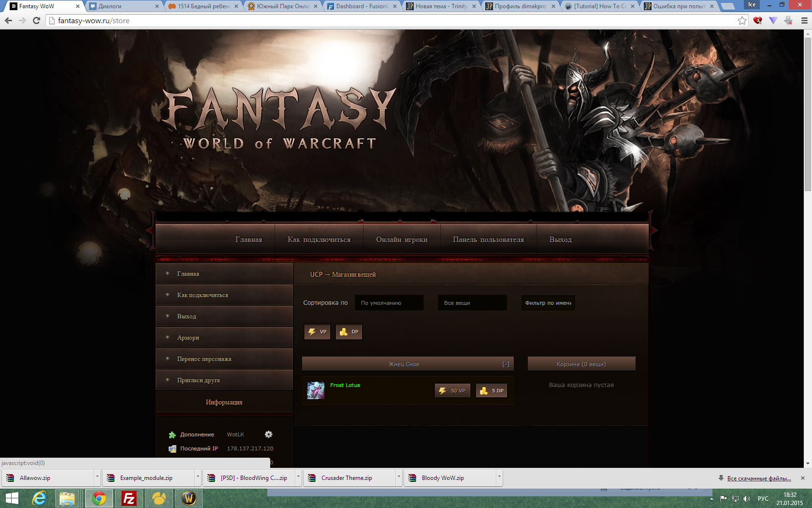Screen dimensions: 812x508
Task: Buy Frost Lotus for 5 DP
Action: click(x=492, y=391)
